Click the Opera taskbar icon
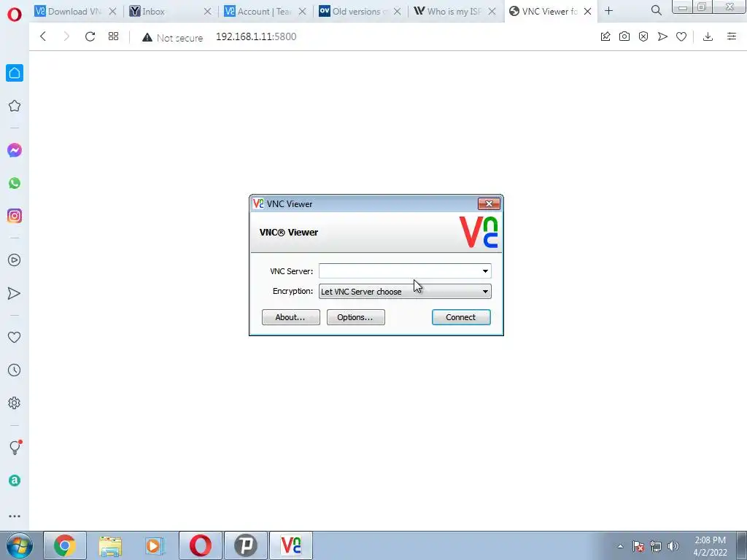747x560 pixels. point(201,545)
